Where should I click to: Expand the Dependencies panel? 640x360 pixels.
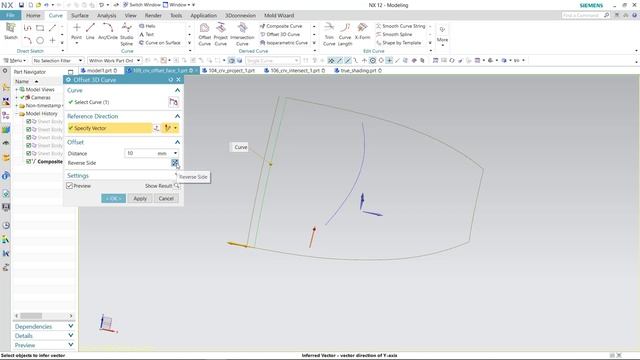71,327
